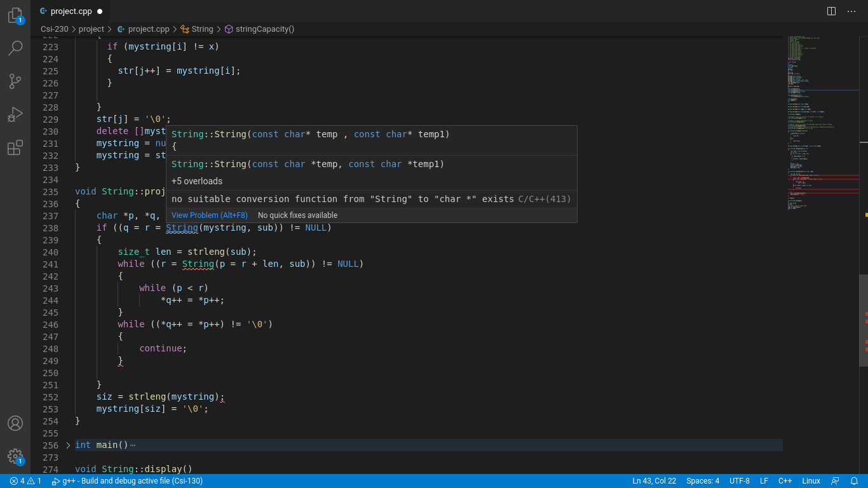Image resolution: width=868 pixels, height=488 pixels.
Task: Change language mode by clicking C++
Action: (x=785, y=481)
